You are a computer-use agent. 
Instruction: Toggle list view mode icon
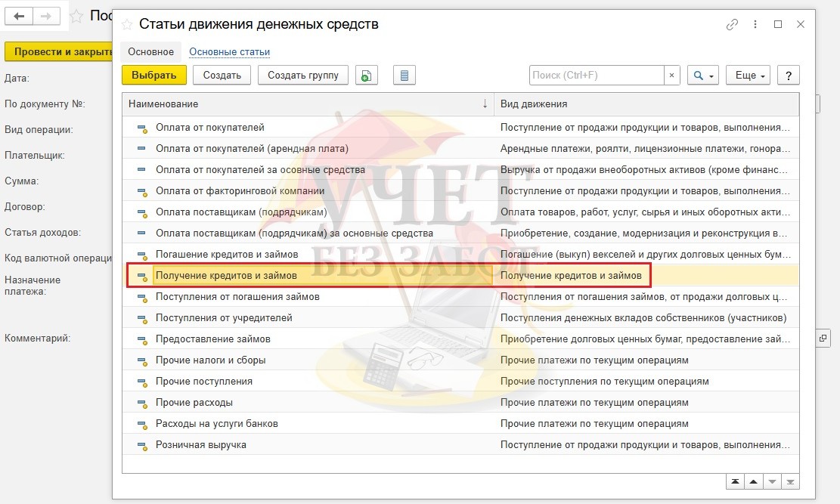pos(405,75)
